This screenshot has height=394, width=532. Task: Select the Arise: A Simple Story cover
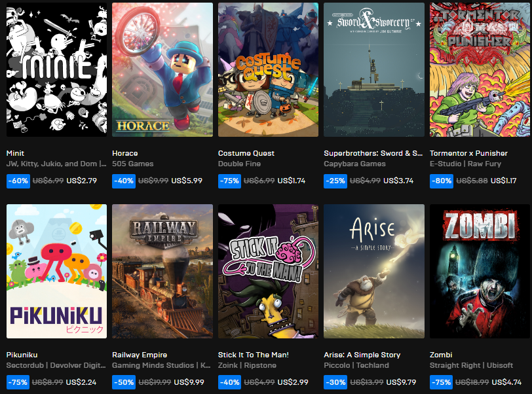pyautogui.click(x=374, y=271)
